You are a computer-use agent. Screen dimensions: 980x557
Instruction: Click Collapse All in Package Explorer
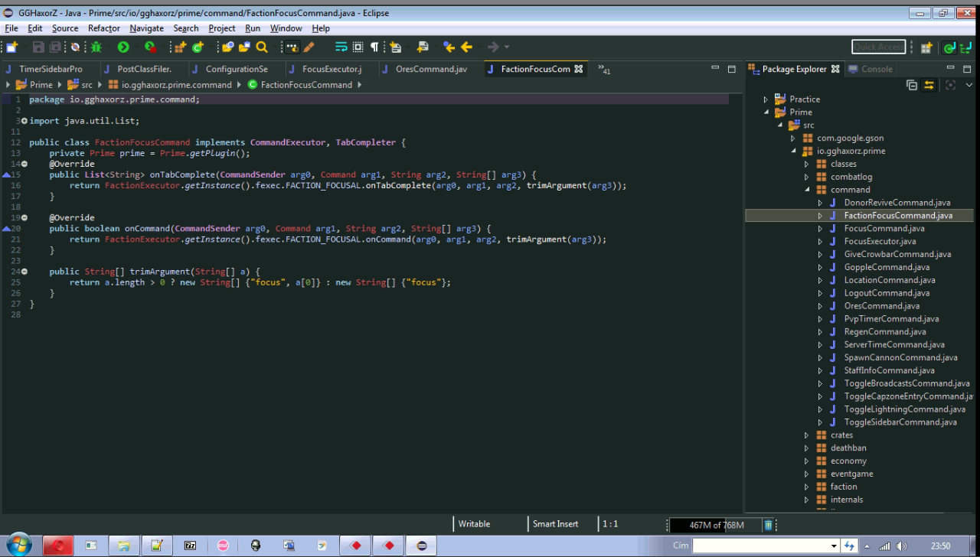point(912,85)
